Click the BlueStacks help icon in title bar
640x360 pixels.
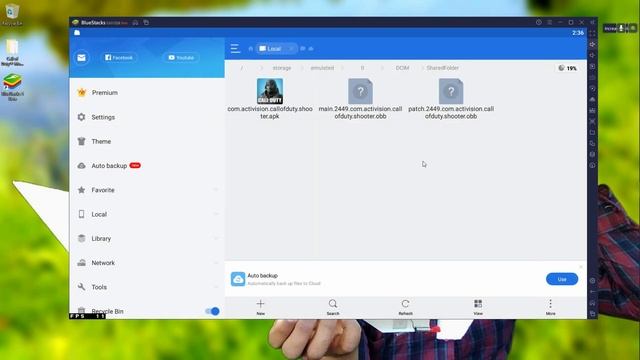[x=539, y=22]
